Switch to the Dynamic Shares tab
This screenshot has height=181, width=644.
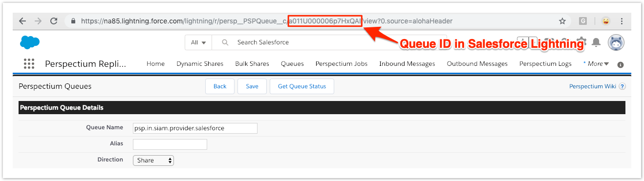[x=200, y=64]
